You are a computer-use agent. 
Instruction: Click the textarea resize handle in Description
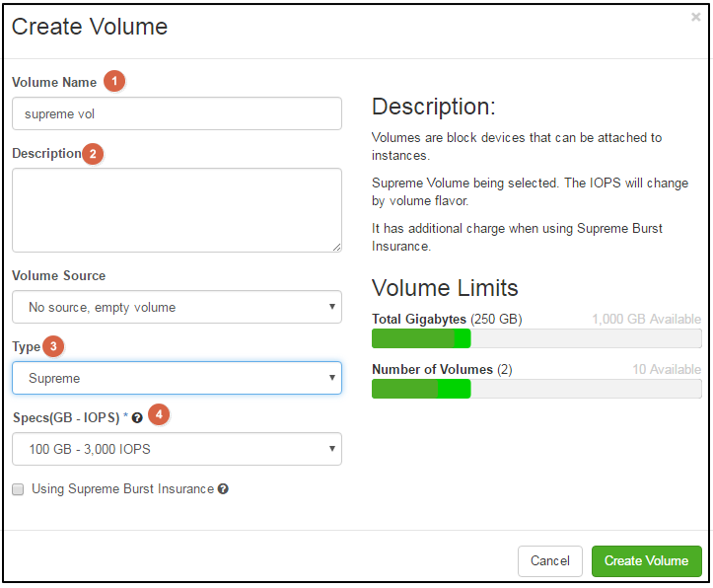click(336, 247)
